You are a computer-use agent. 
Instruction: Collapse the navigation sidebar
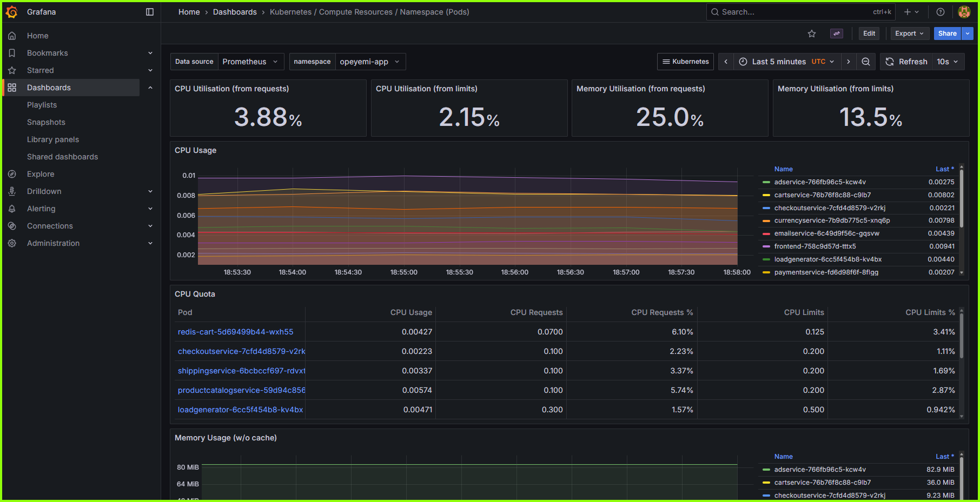tap(149, 11)
